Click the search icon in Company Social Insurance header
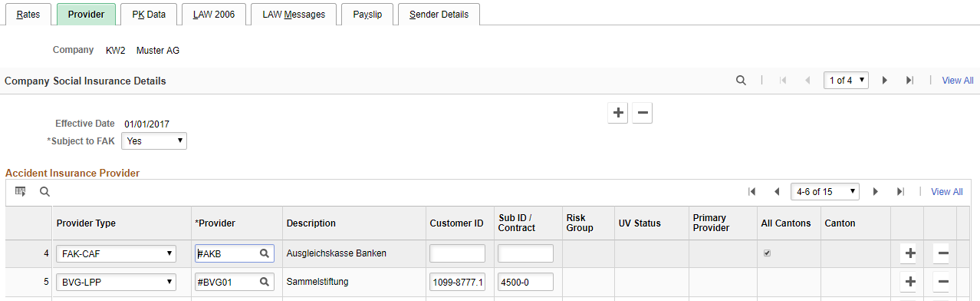The image size is (980, 301). [x=741, y=80]
